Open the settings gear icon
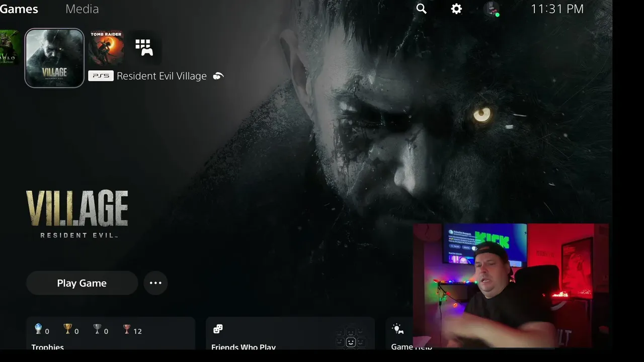The height and width of the screenshot is (362, 644). click(456, 9)
